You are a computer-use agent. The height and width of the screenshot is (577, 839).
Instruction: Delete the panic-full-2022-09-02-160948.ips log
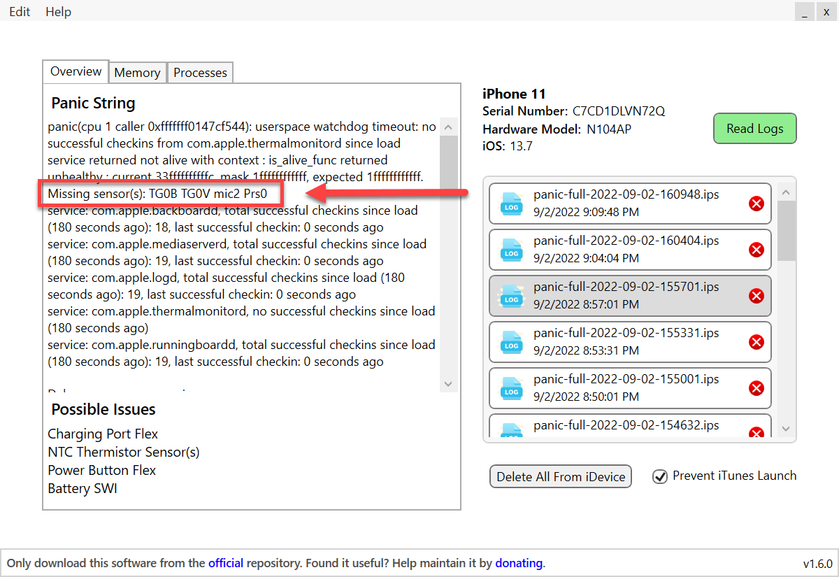pyautogui.click(x=756, y=203)
